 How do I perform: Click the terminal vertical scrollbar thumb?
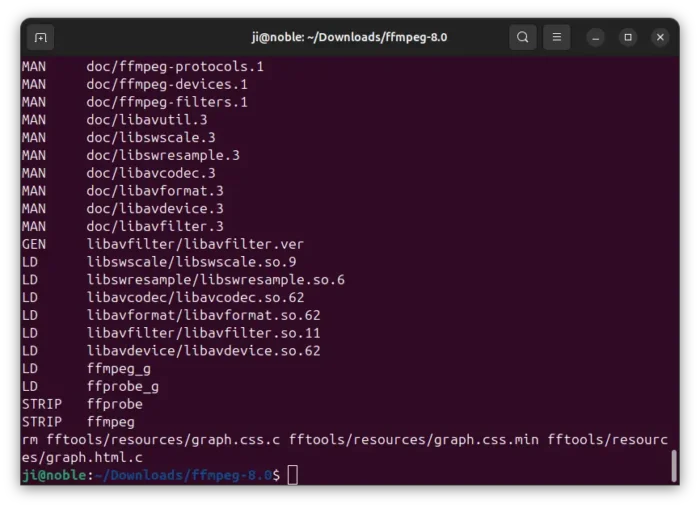[674, 466]
